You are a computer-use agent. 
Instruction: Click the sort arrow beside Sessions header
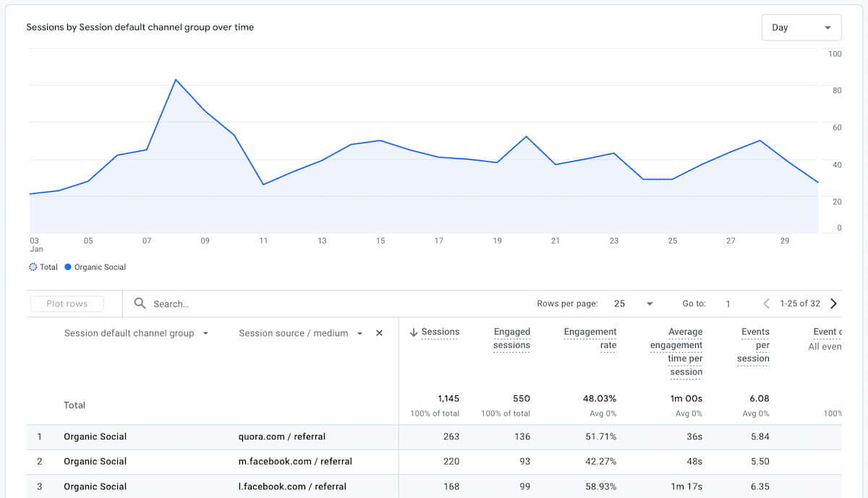pyautogui.click(x=413, y=332)
